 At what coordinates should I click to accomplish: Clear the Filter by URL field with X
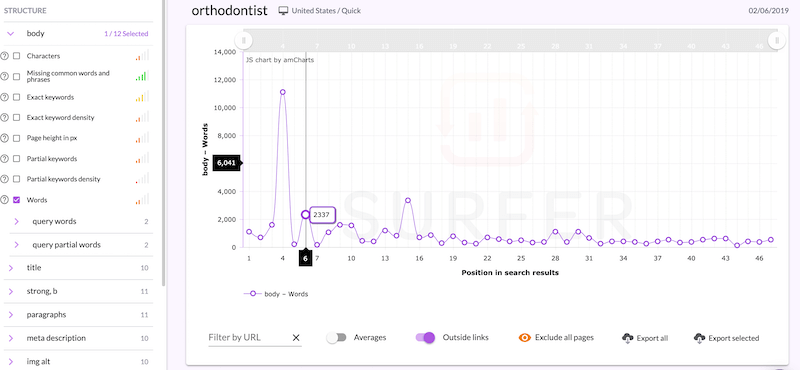click(x=296, y=337)
